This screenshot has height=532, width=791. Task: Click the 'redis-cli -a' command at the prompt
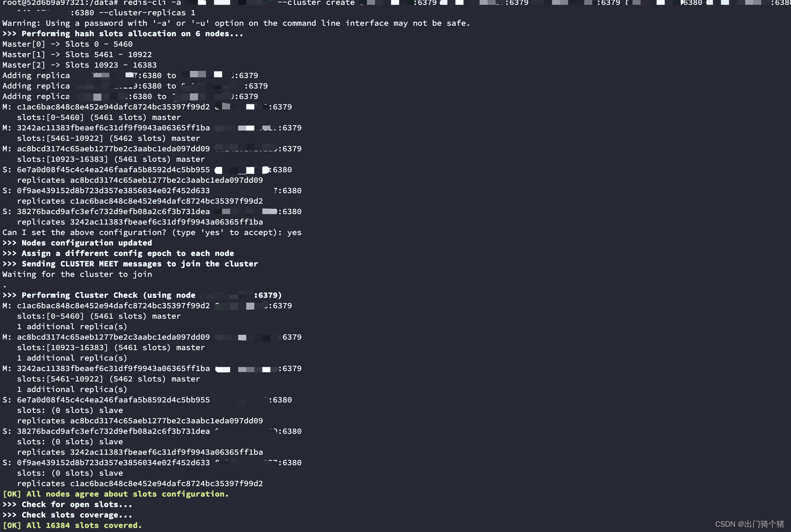point(152,3)
